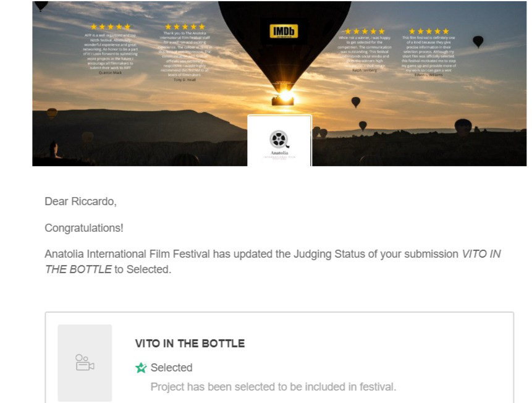The height and width of the screenshot is (403, 532).
Task: Select the stars above Edwin Williams' review
Action: pos(429,32)
